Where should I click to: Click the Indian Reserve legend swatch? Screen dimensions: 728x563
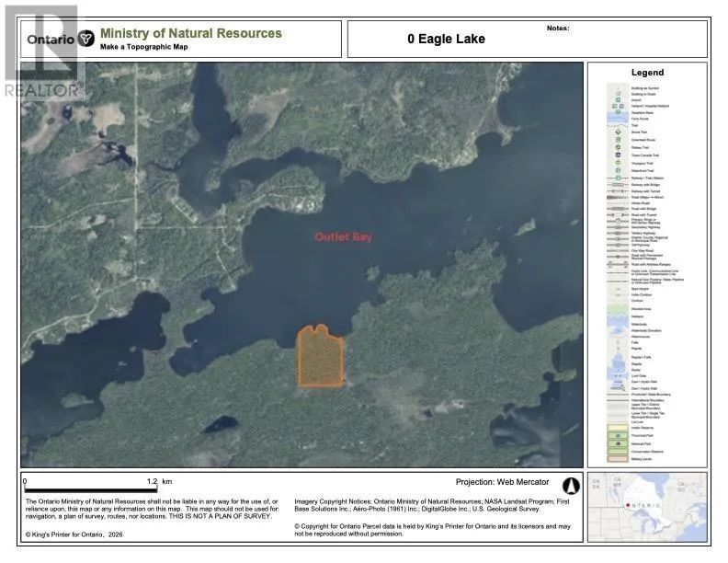tap(618, 428)
